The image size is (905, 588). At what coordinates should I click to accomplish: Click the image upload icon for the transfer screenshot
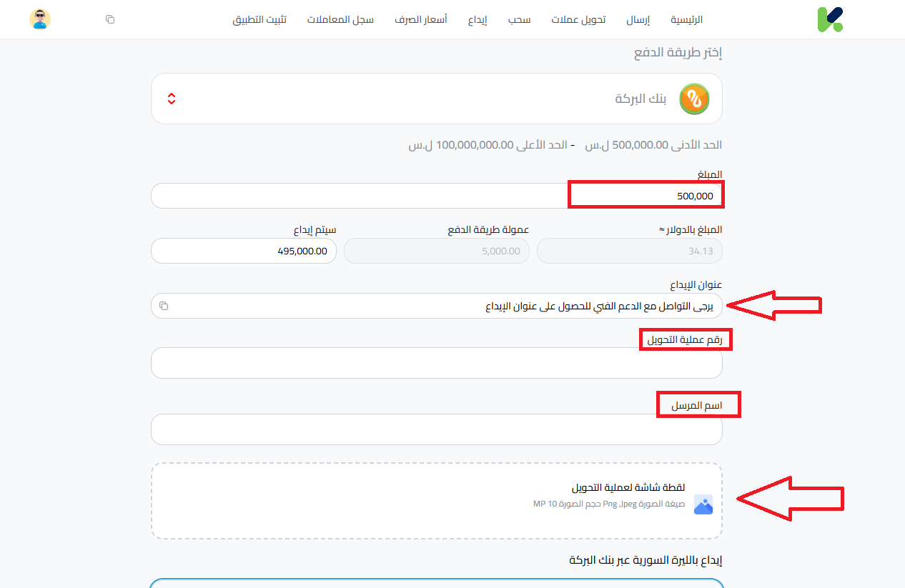(x=703, y=504)
